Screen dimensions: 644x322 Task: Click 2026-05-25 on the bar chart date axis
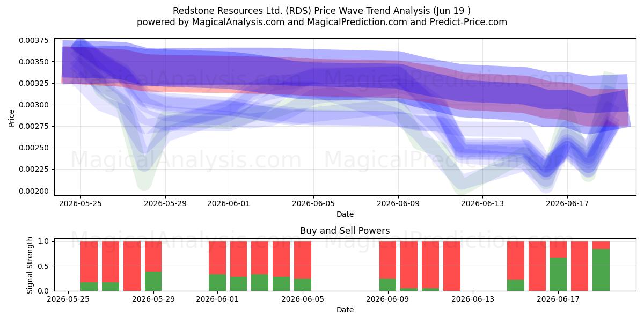[x=68, y=299]
